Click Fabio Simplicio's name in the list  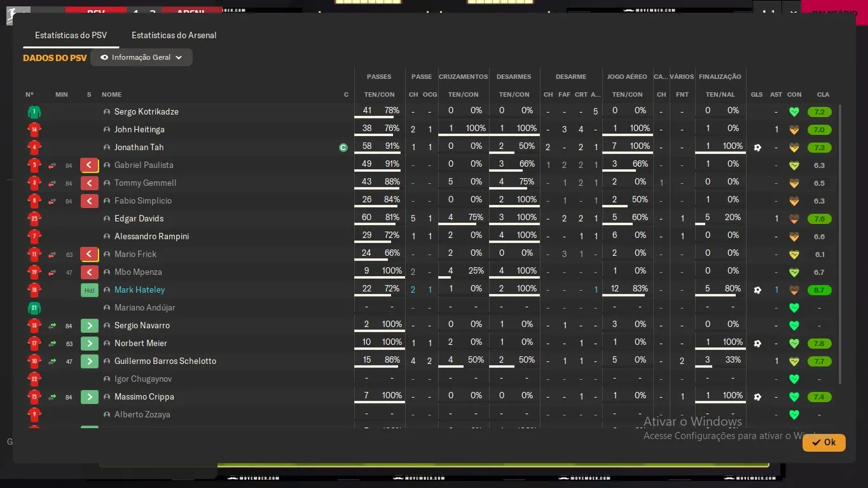(x=143, y=201)
